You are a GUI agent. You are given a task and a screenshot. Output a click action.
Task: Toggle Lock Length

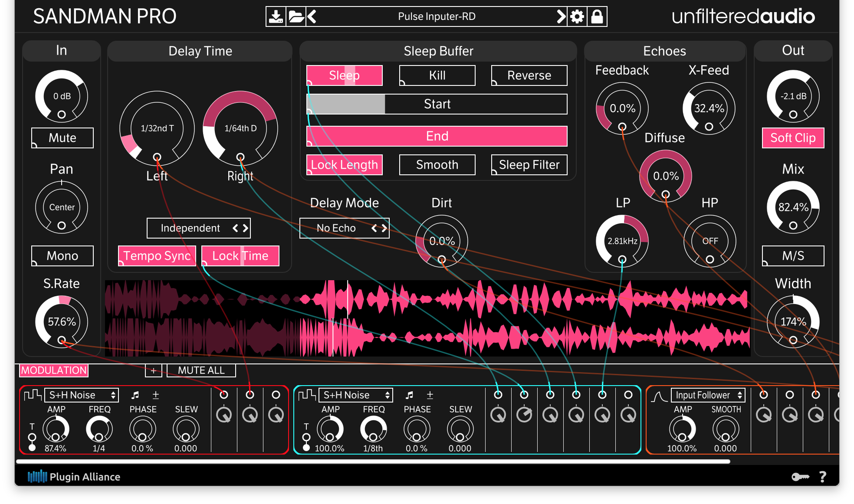coord(345,165)
